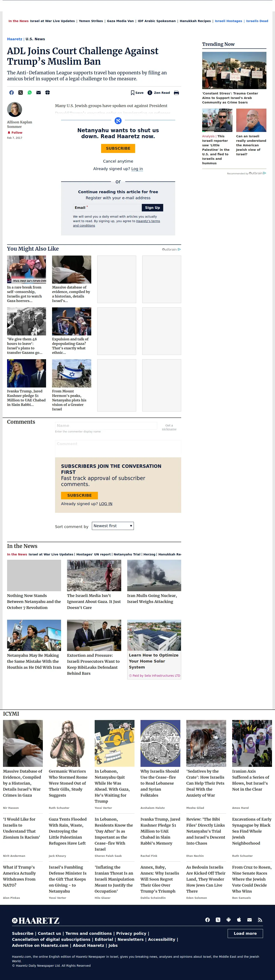The width and height of the screenshot is (275, 980).
Task: Open Sort comment by Newest first dropdown
Action: pos(113,526)
